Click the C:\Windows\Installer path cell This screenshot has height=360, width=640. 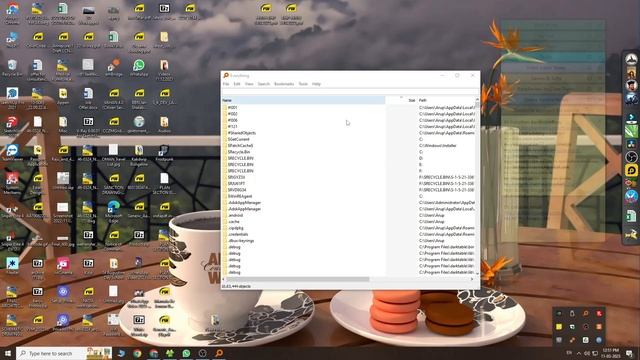pos(438,146)
